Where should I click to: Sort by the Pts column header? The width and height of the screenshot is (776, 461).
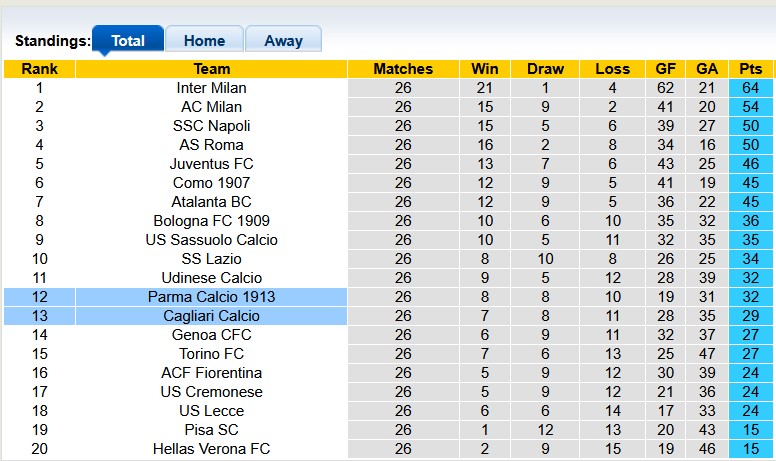coord(750,69)
